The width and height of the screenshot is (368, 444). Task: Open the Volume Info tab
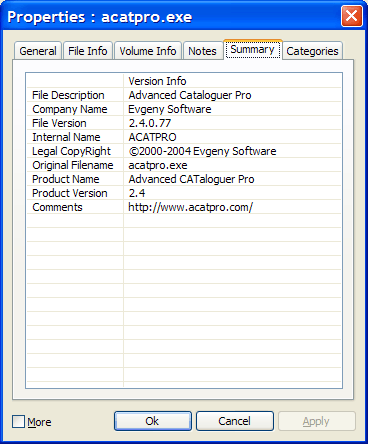(148, 51)
